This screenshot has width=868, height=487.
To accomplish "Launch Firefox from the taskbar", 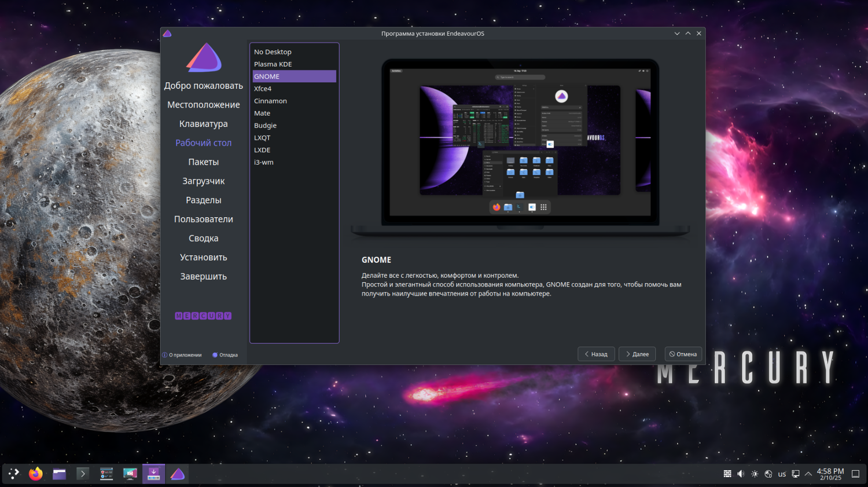I will 36,474.
